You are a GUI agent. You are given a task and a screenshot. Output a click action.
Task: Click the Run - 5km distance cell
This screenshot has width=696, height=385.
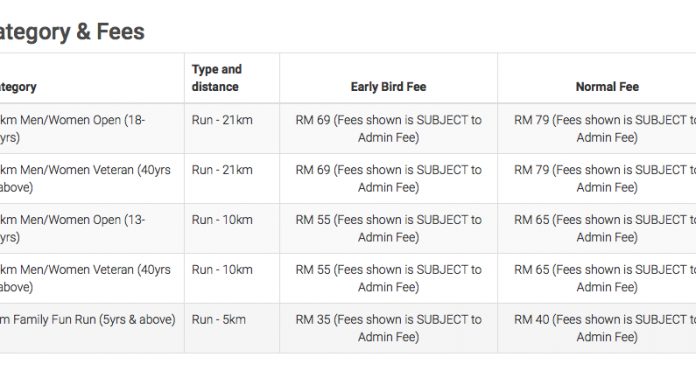click(x=232, y=328)
